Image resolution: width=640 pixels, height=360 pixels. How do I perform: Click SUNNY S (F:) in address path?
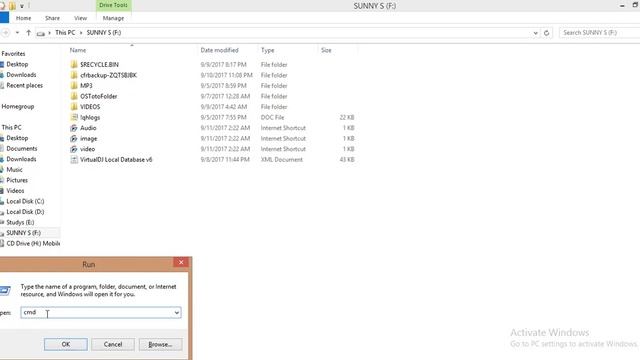104,33
